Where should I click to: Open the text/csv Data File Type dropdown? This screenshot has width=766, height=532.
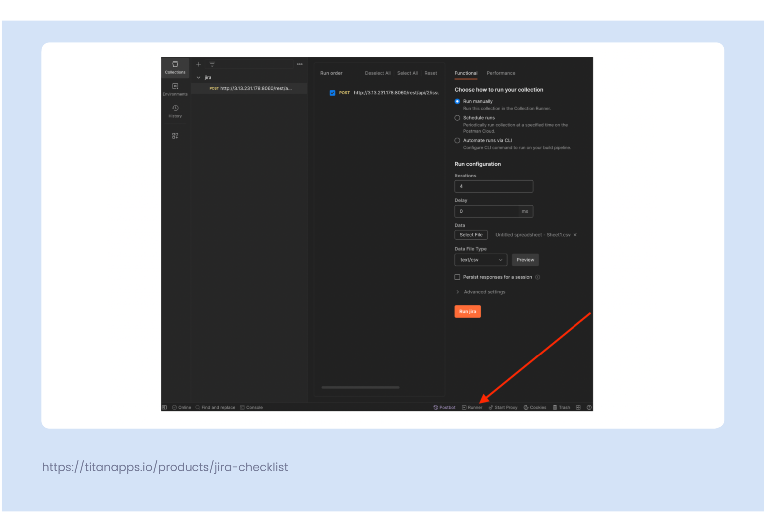(x=480, y=260)
